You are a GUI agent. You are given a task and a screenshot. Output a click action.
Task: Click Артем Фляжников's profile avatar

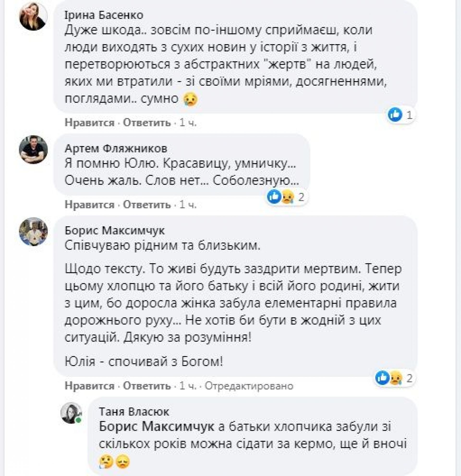coord(33,150)
